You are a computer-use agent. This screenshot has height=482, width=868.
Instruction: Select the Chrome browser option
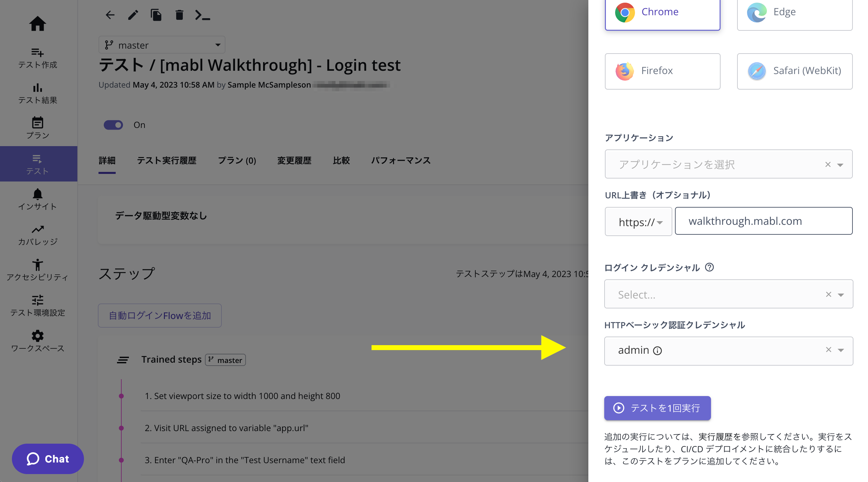pyautogui.click(x=662, y=13)
